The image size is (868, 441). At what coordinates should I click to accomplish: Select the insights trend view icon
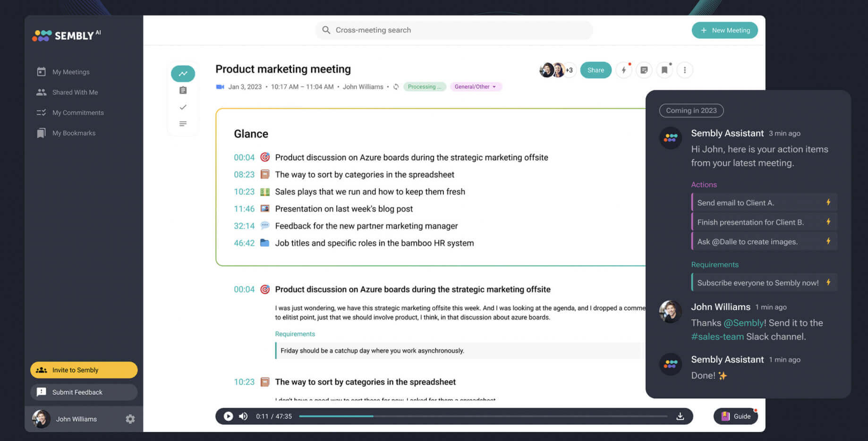183,74
